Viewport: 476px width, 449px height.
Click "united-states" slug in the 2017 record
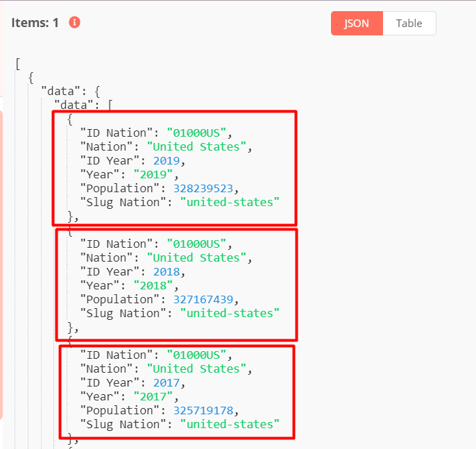click(x=230, y=424)
